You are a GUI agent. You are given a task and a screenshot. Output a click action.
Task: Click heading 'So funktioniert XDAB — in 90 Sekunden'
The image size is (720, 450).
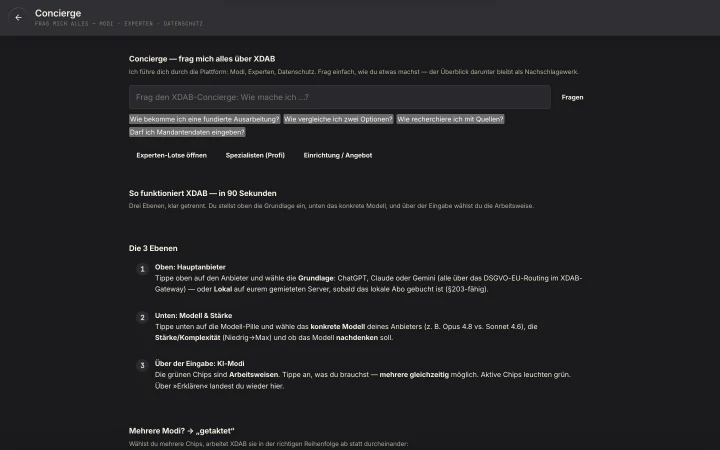tap(202, 193)
